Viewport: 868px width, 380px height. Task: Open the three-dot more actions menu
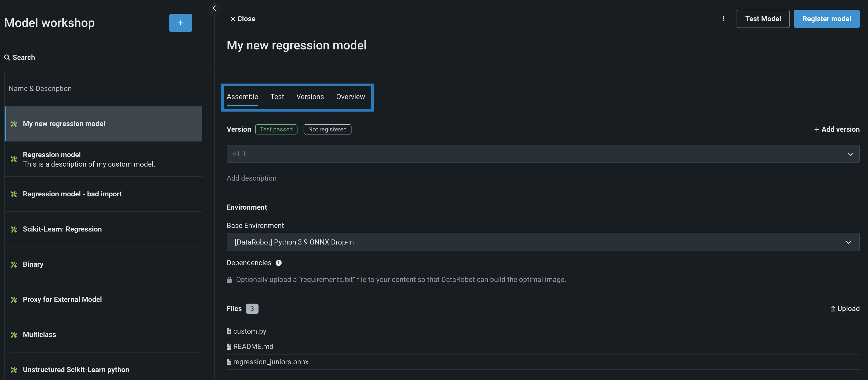pyautogui.click(x=723, y=19)
